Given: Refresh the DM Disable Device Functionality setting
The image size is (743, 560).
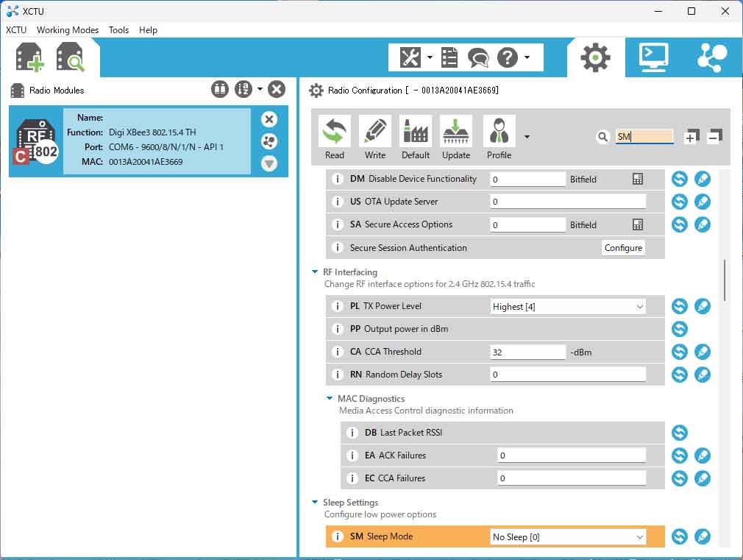Looking at the screenshot, I should click(680, 179).
